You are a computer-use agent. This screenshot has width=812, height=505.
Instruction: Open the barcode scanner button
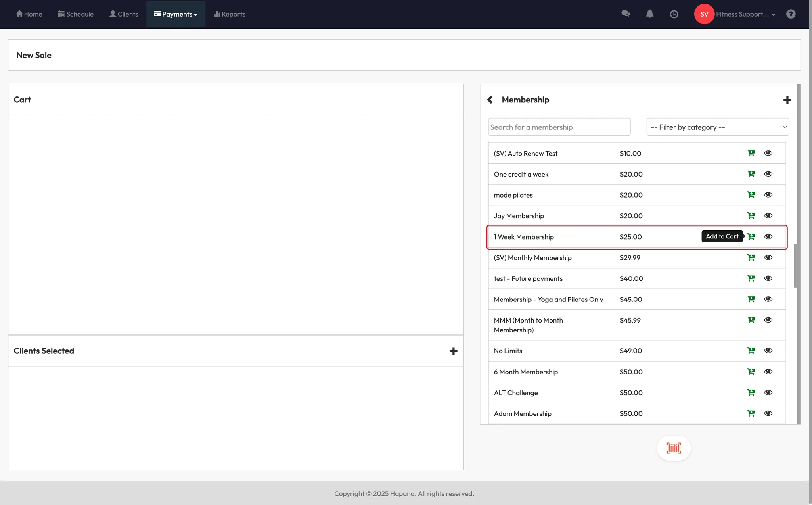[x=674, y=448]
